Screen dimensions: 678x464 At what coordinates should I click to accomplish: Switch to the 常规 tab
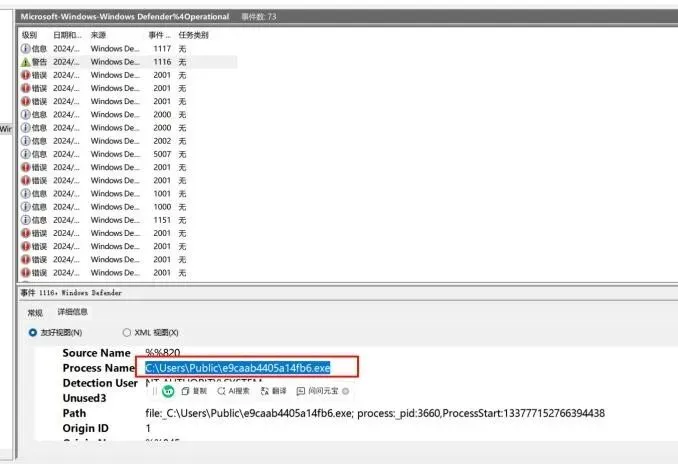(x=35, y=313)
